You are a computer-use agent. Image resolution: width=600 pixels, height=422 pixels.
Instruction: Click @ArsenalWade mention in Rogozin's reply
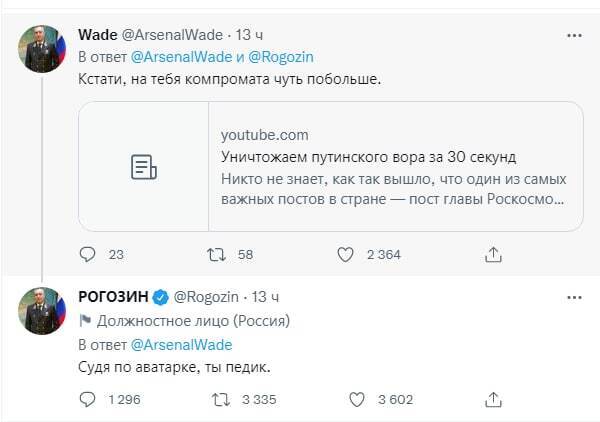(x=181, y=345)
